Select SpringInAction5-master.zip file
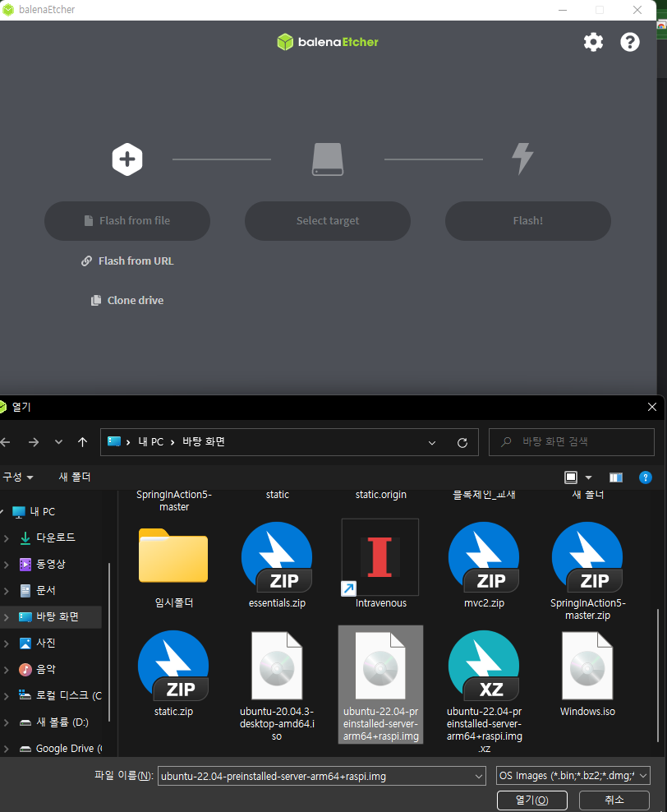The image size is (667, 812). [x=587, y=570]
